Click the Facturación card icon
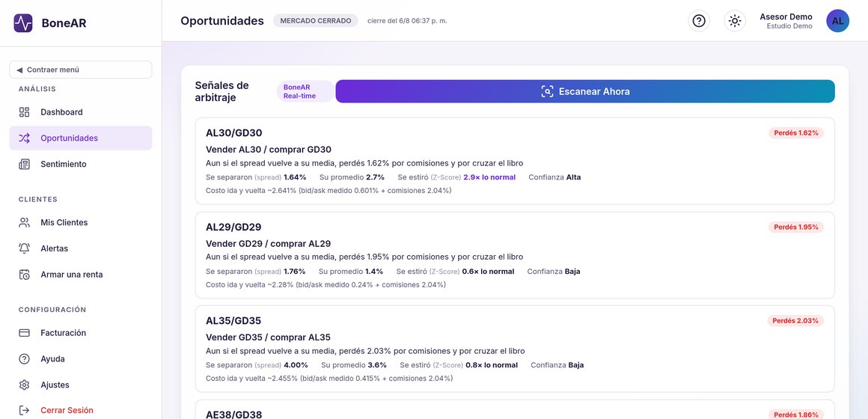This screenshot has width=868, height=419. (x=25, y=333)
